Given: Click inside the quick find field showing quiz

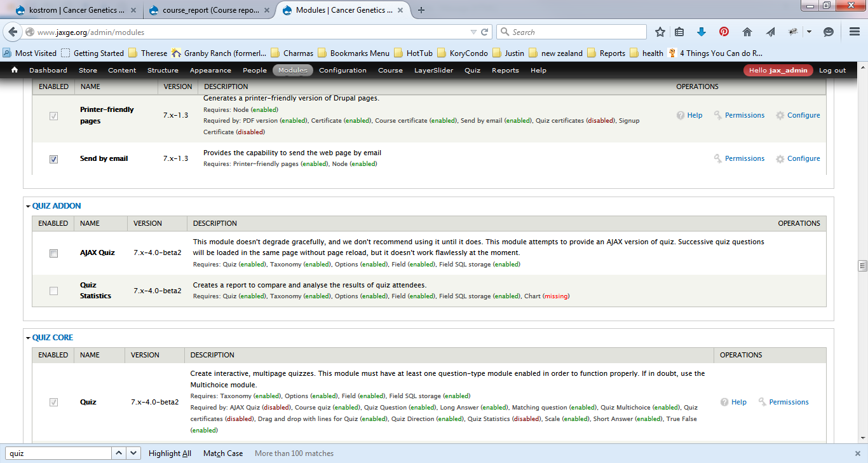Looking at the screenshot, I should [57, 453].
